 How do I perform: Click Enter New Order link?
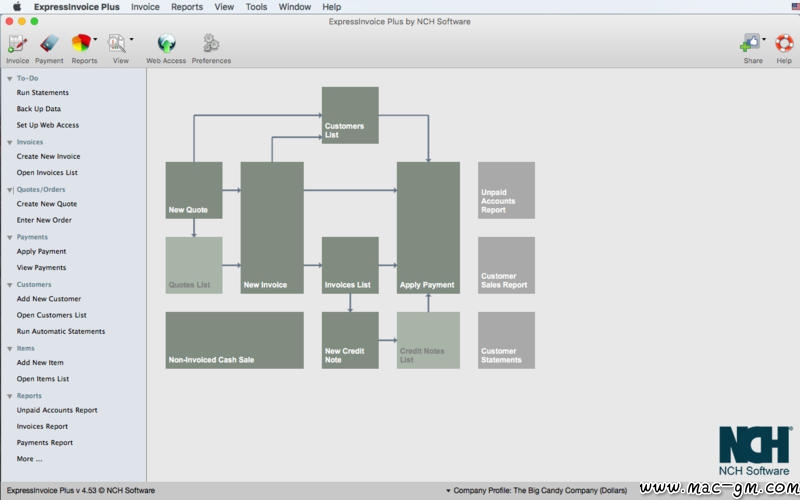coord(44,220)
